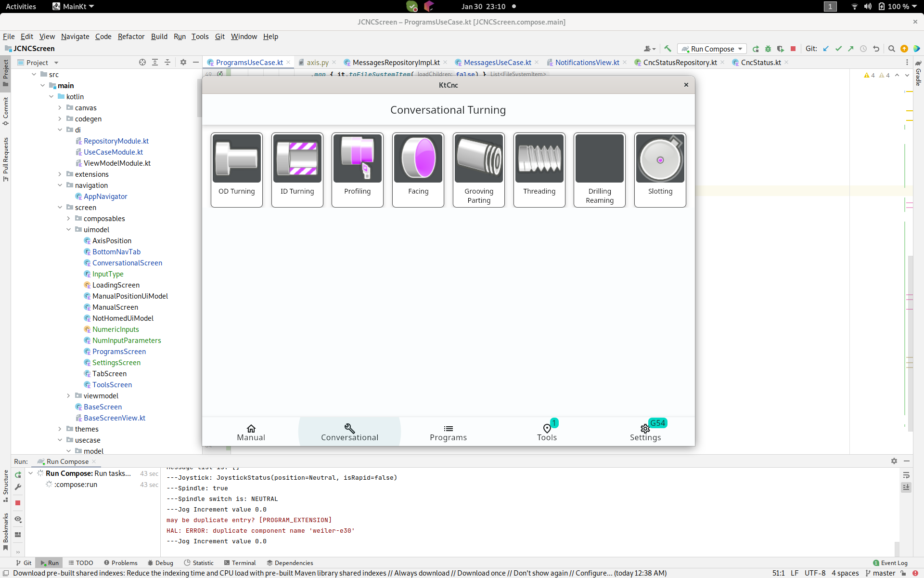924x578 pixels.
Task: Rerun Run Compose from main toolbar
Action: [756, 49]
